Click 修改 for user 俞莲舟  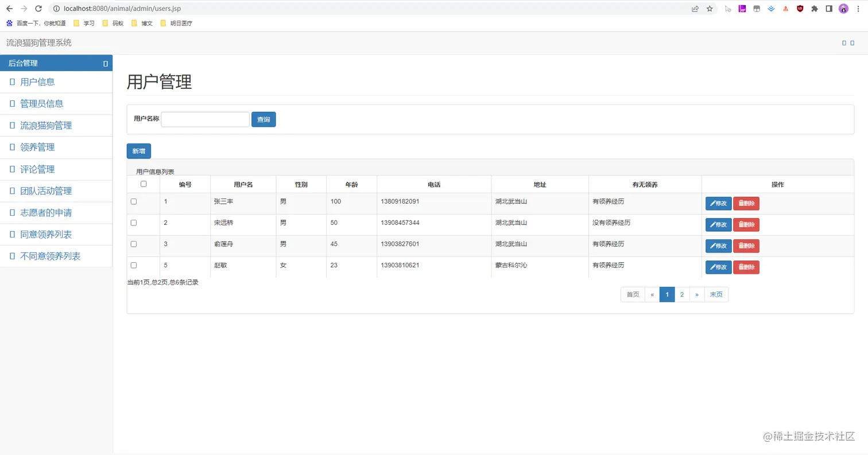[719, 246]
